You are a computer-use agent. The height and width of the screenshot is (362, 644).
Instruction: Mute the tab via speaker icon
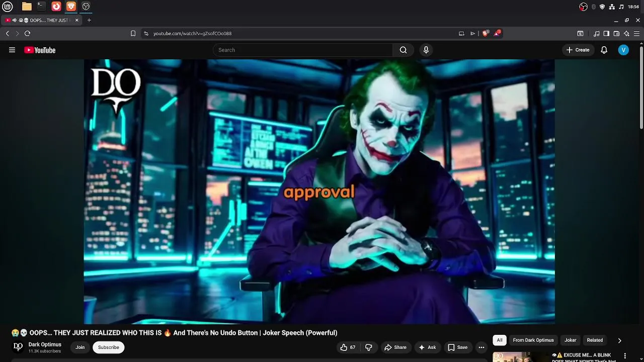tap(15, 20)
